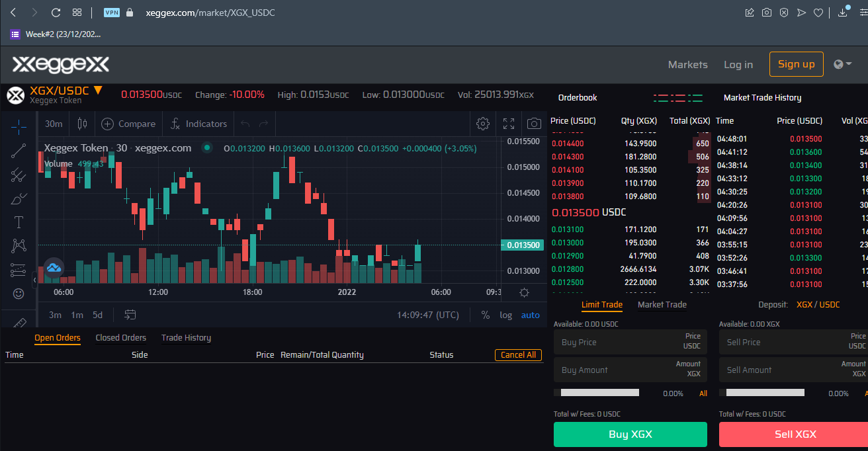The height and width of the screenshot is (451, 868).
Task: Click the Sell Amount input field
Action: tap(793, 370)
